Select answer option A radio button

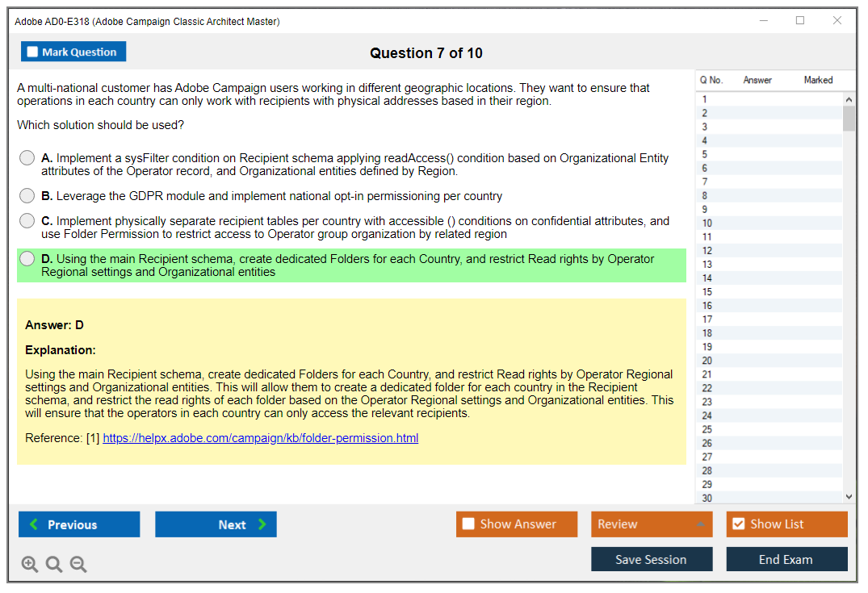(x=27, y=158)
